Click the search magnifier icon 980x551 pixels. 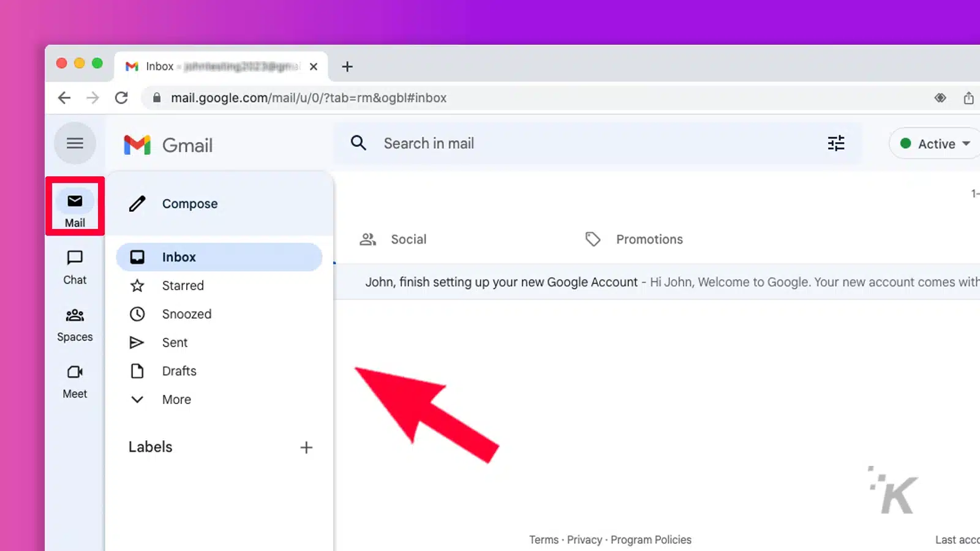pos(358,143)
